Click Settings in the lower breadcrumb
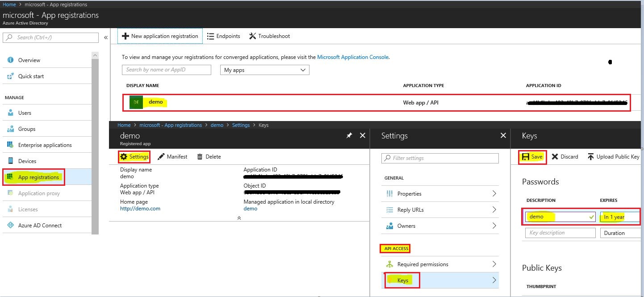Screen dimensions: 644x297 241,125
